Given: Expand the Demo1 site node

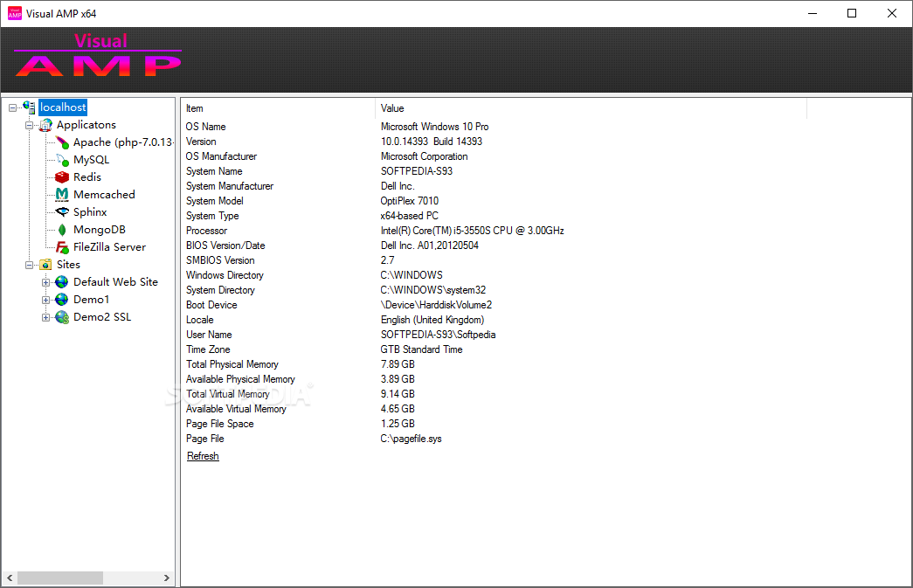Looking at the screenshot, I should click(45, 300).
